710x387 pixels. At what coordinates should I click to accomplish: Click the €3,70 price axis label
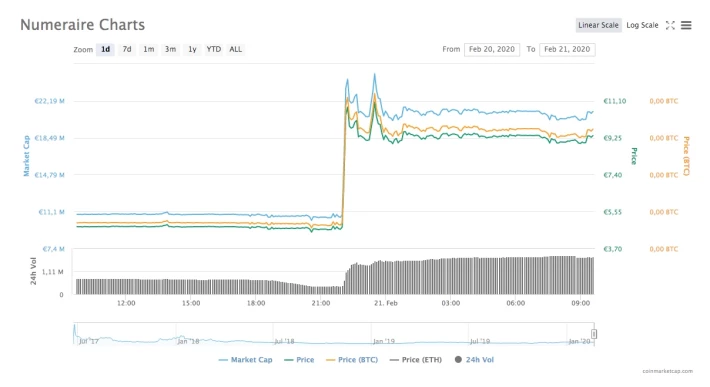613,249
